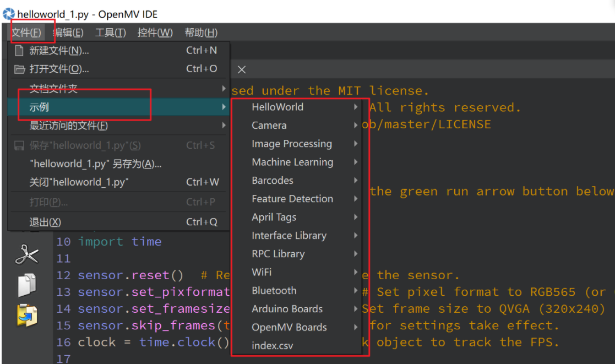Expand the Barcodes examples submenu
Screen dimensions: 615x364
point(297,181)
